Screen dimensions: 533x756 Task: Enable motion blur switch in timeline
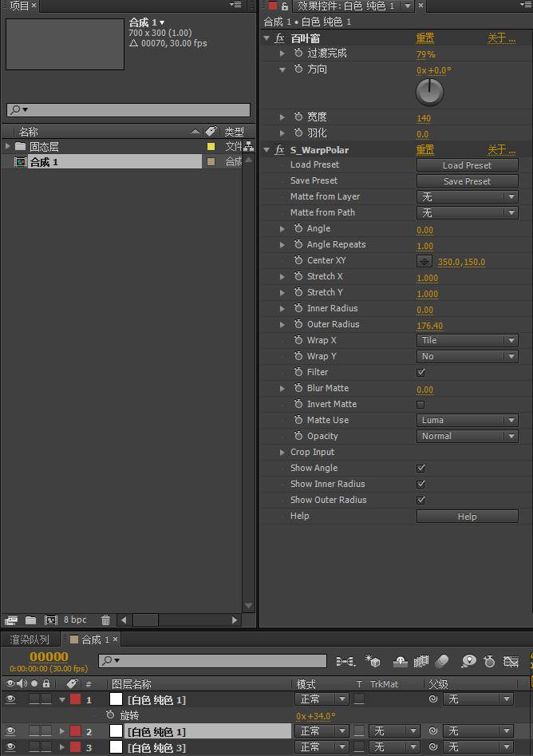click(x=442, y=662)
